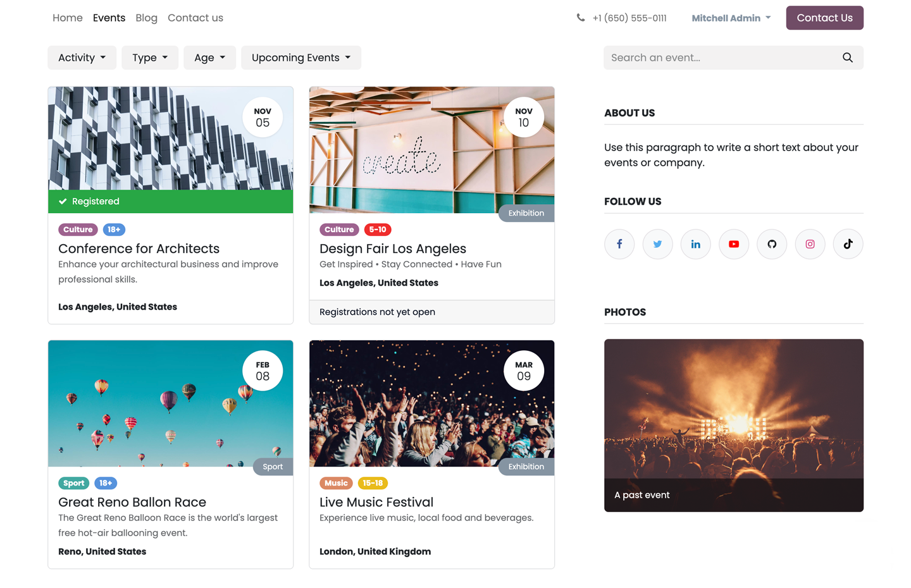Click the A past event photo

pyautogui.click(x=733, y=425)
